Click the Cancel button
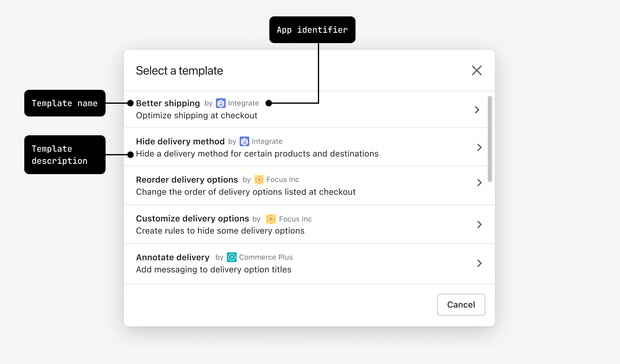The height and width of the screenshot is (364, 620). point(461,305)
